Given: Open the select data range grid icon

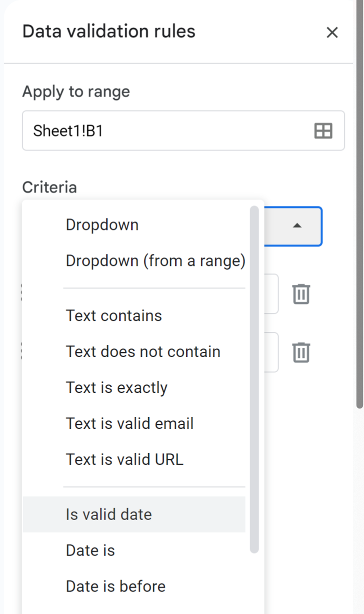Looking at the screenshot, I should point(324,131).
